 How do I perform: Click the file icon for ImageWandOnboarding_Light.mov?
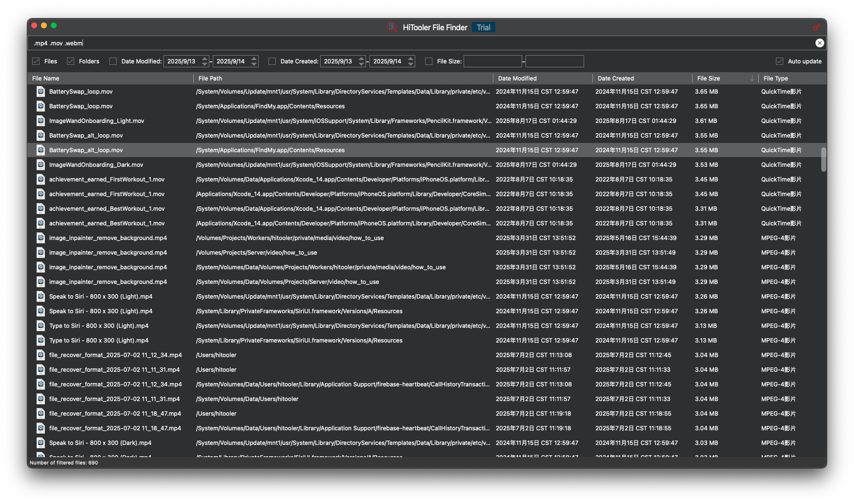pos(41,121)
